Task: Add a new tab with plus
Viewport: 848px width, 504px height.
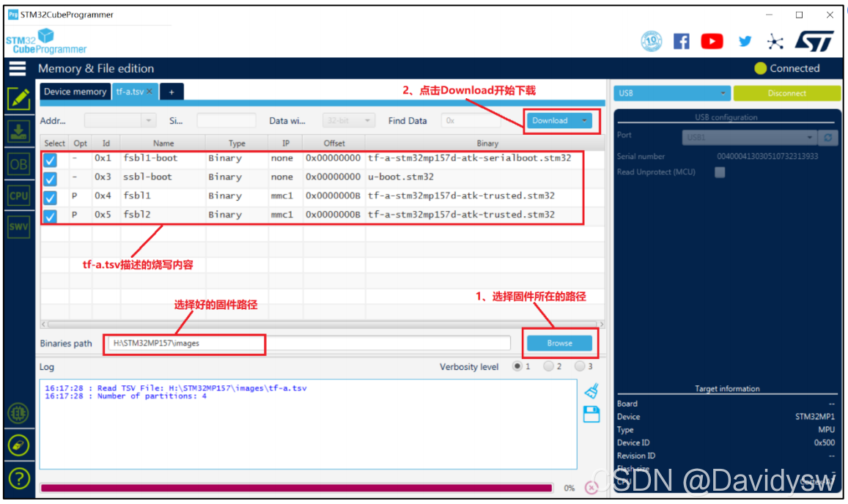Action: (x=172, y=92)
